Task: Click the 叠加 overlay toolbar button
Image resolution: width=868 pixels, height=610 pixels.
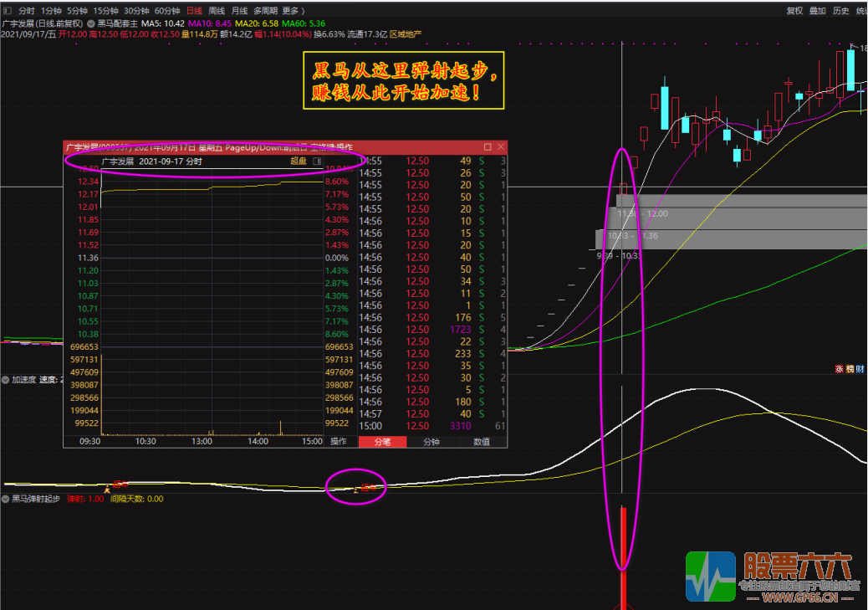Action: coord(817,10)
